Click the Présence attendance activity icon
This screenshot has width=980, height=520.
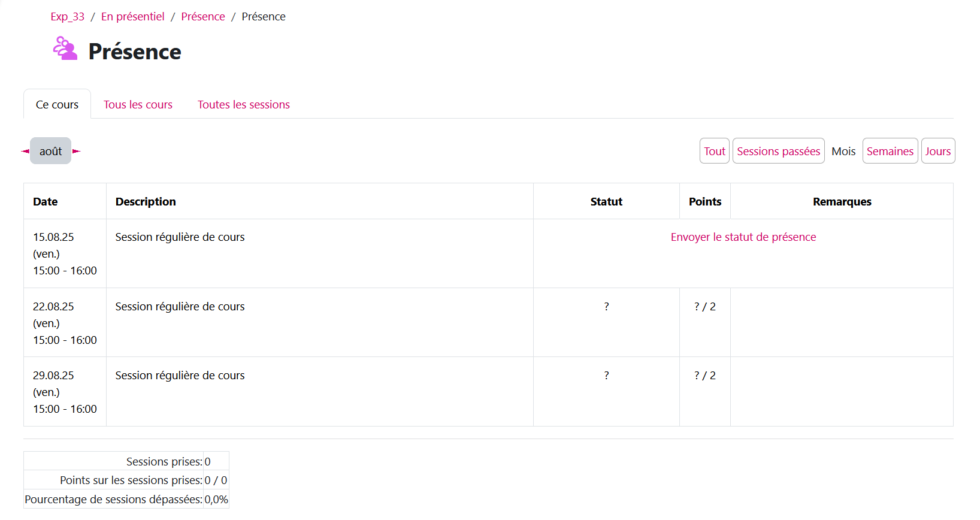[65, 49]
